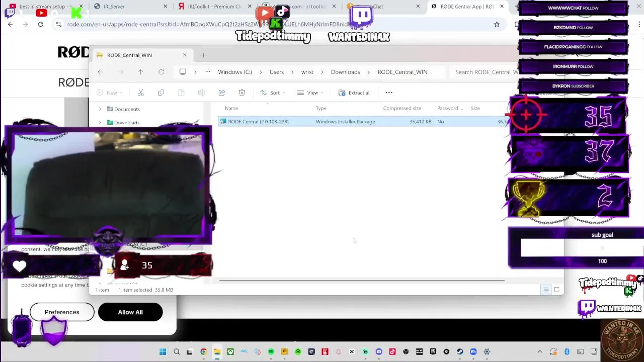Open site information icon in address bar
The width and height of the screenshot is (644, 362).
59,24
